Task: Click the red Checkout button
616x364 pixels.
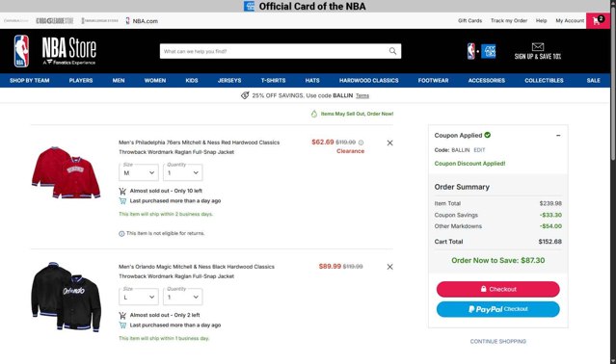Action: coord(497,289)
